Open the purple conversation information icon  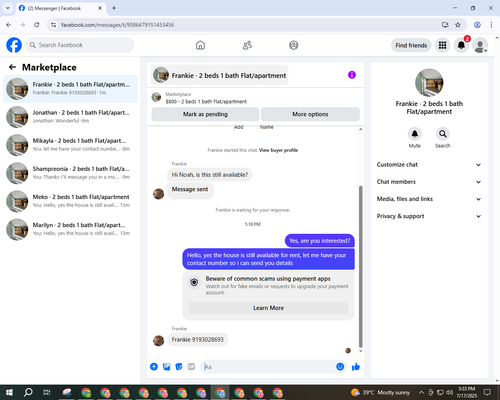click(x=352, y=75)
